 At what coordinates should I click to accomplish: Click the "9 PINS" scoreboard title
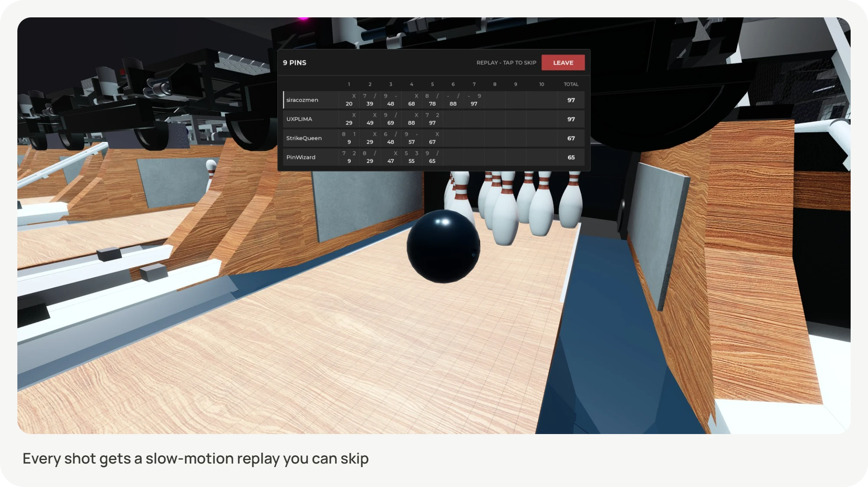pyautogui.click(x=295, y=63)
